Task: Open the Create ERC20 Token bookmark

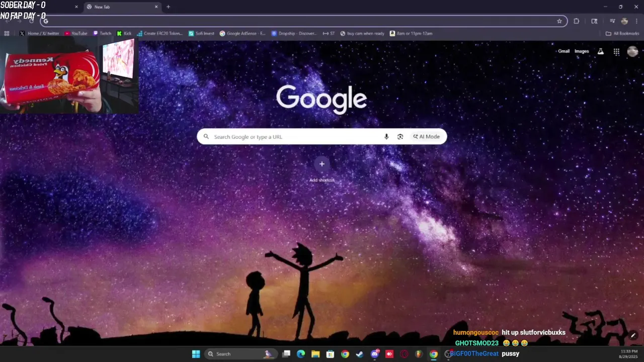Action: click(159, 33)
